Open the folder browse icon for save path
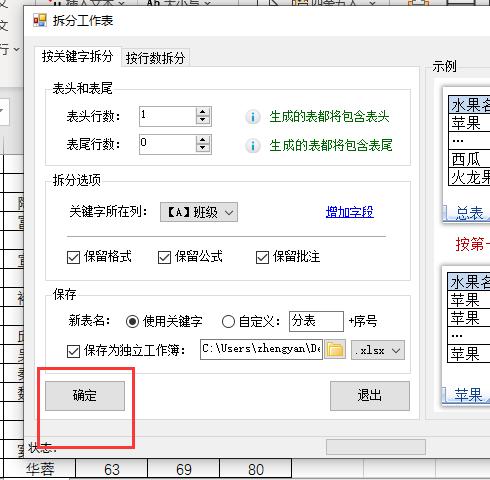This screenshot has width=490, height=480. (x=335, y=350)
